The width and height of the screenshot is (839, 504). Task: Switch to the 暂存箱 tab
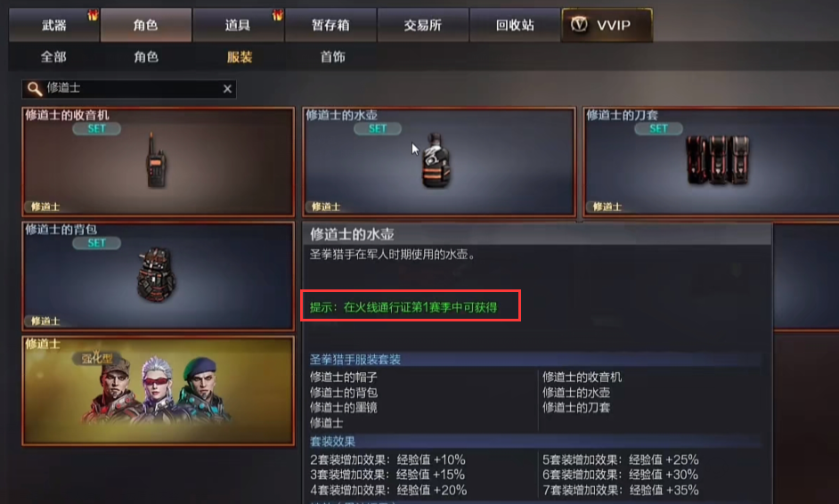click(330, 25)
